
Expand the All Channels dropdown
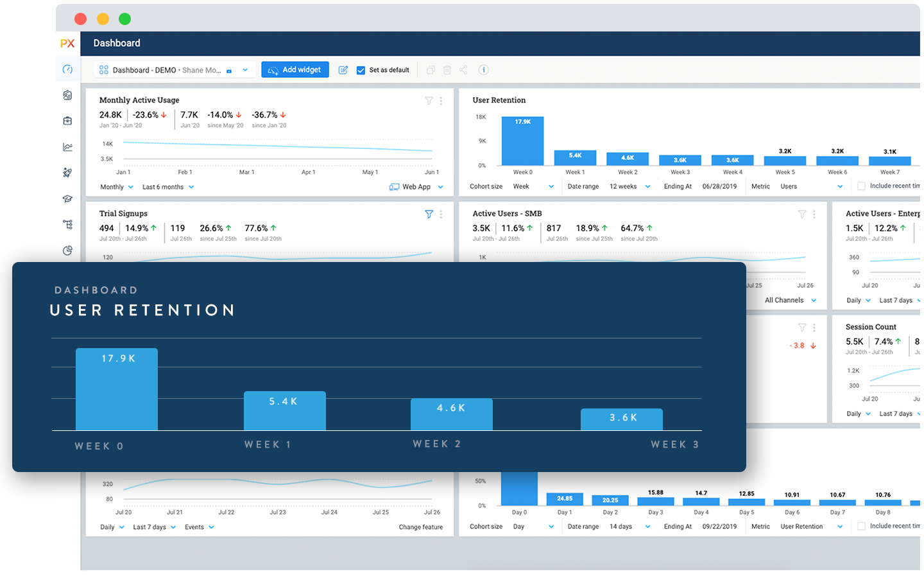[791, 300]
